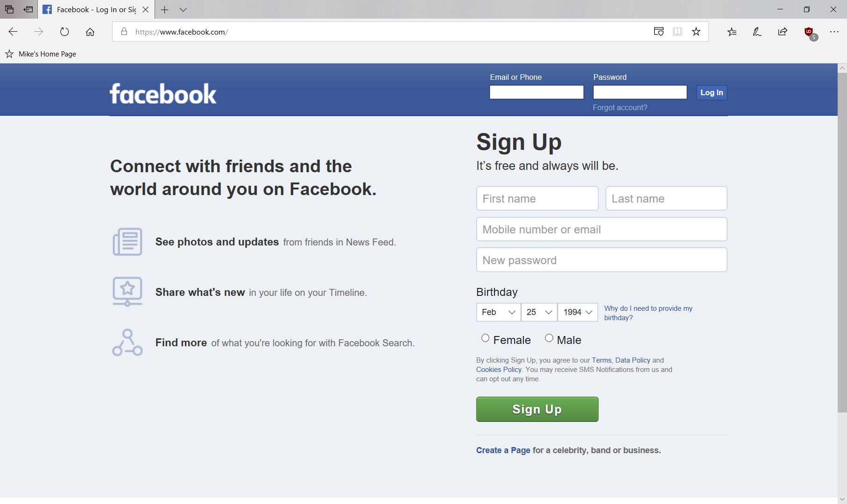This screenshot has width=847, height=504.
Task: Open the Settings and more menu
Action: [x=834, y=32]
